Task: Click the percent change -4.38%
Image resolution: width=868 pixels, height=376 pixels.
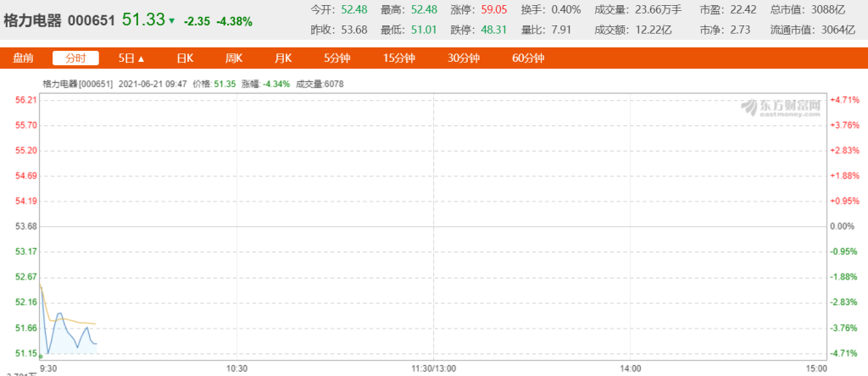Action: (234, 21)
